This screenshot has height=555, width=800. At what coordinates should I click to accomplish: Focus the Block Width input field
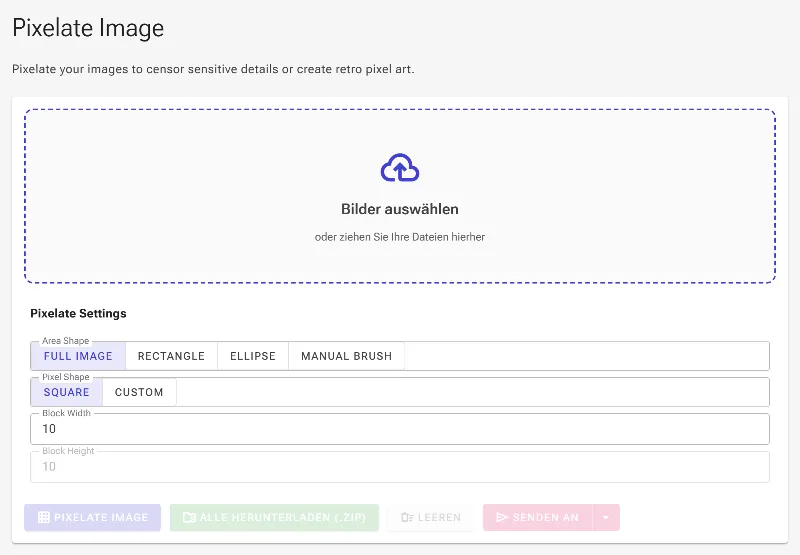(x=399, y=429)
